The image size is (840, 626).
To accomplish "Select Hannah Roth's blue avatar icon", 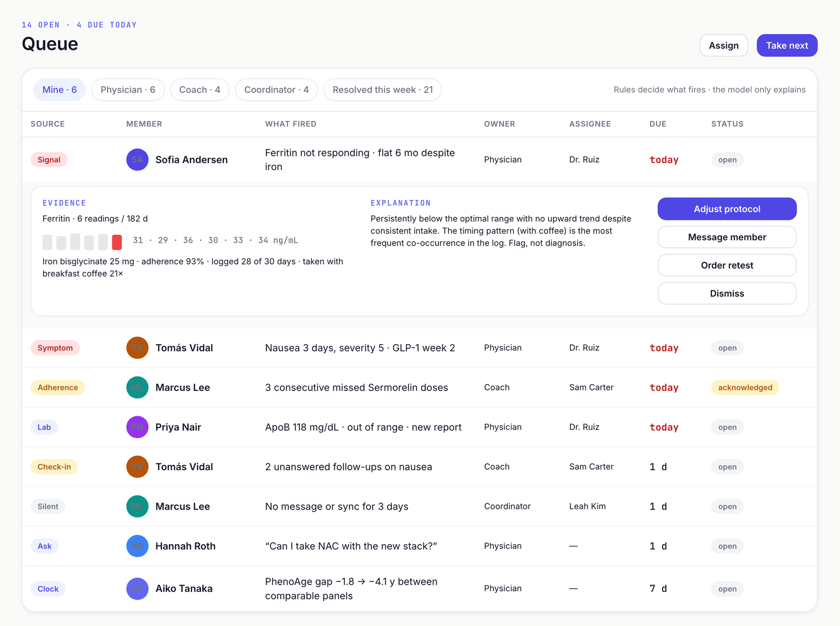I will tap(137, 546).
